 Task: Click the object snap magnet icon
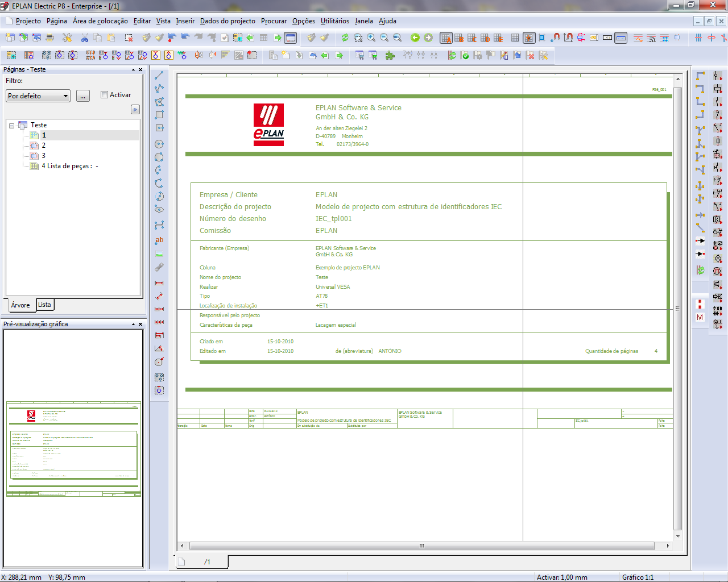pyautogui.click(x=555, y=38)
